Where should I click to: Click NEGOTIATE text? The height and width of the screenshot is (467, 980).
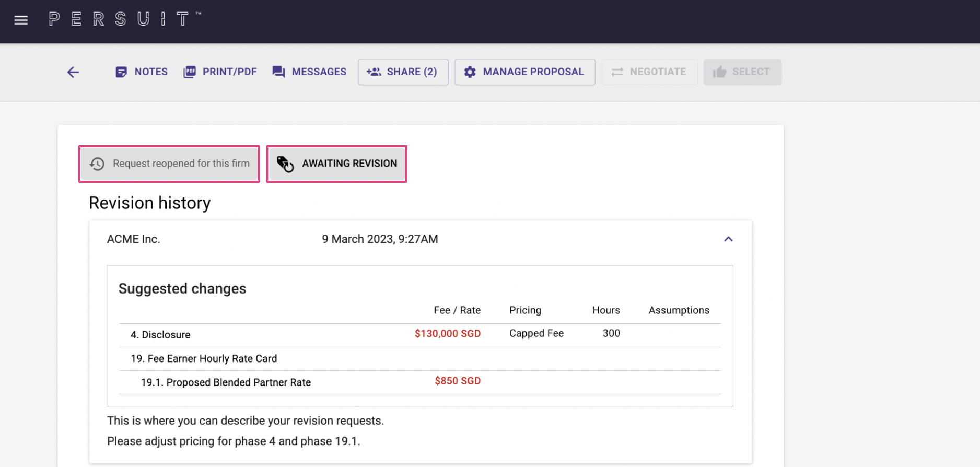[x=658, y=72]
